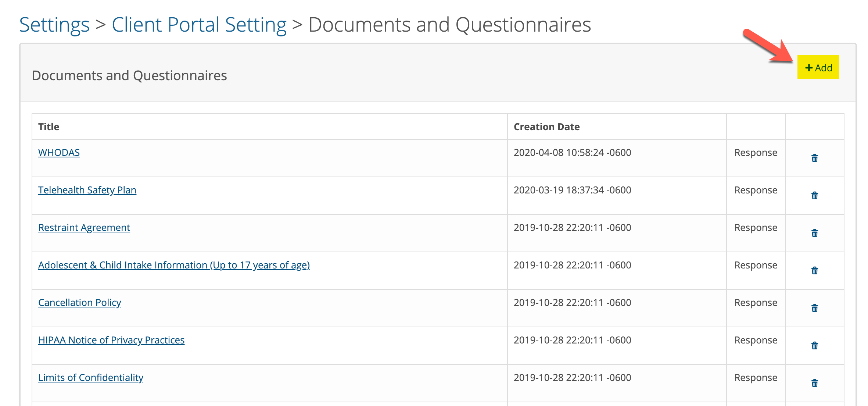Open the WHODAS questionnaire link
Image resolution: width=868 pixels, height=406 pixels.
(59, 153)
